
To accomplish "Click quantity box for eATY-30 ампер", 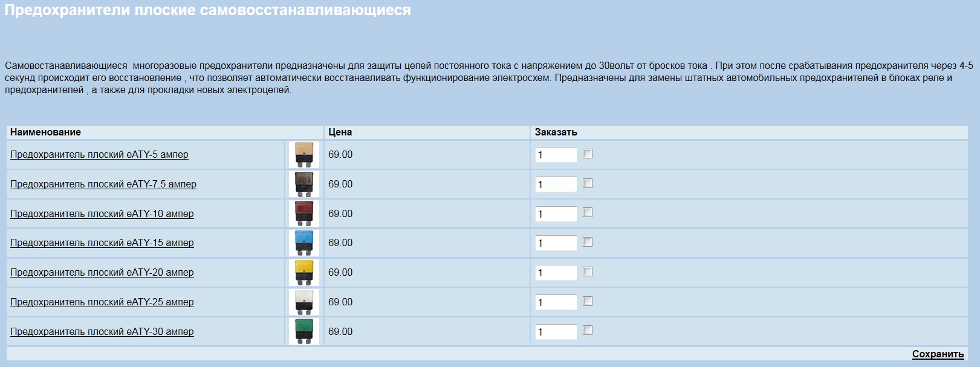I will click(556, 332).
